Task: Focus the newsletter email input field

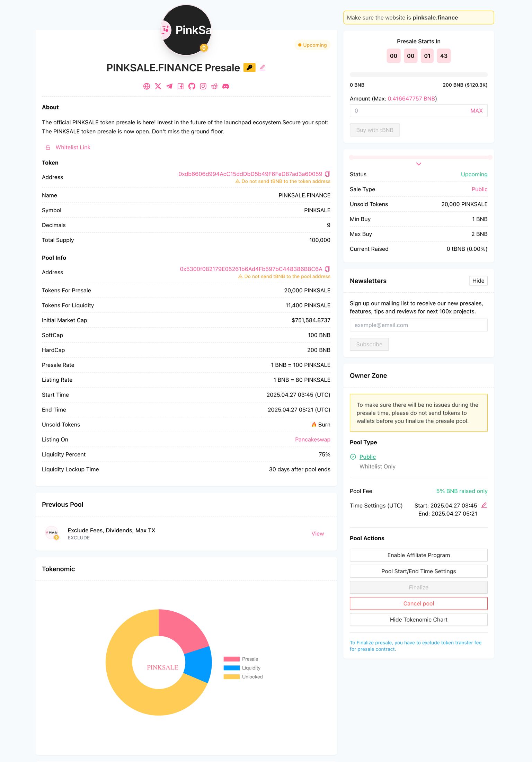Action: tap(419, 325)
